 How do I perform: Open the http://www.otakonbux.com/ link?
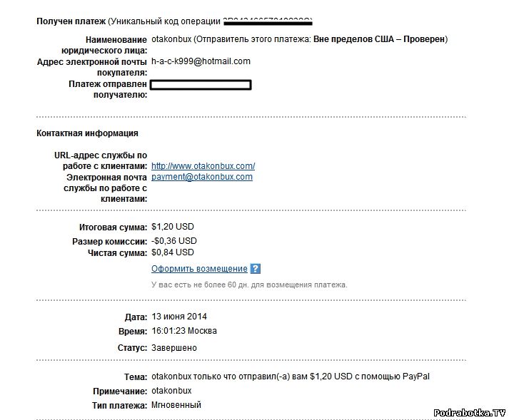203,166
